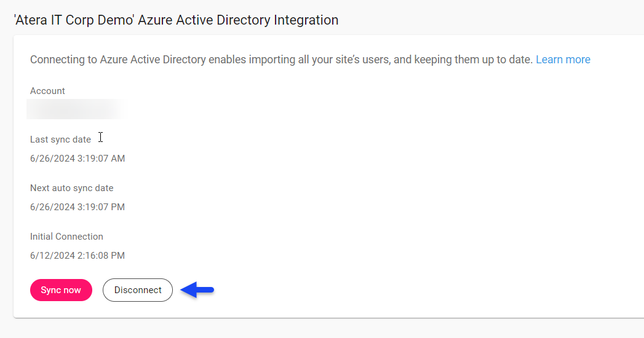Screen dimensions: 644x338
Task: Open the Learn more link
Action: point(563,60)
